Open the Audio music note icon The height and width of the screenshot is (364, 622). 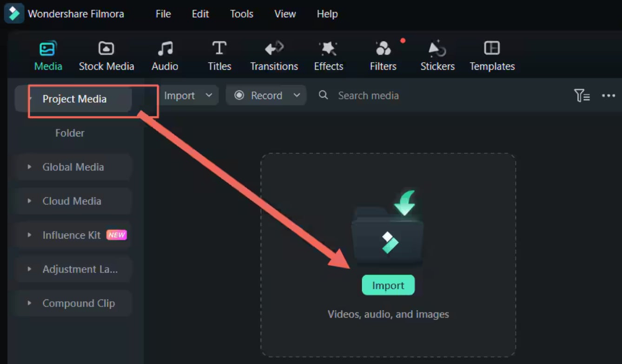click(x=165, y=49)
